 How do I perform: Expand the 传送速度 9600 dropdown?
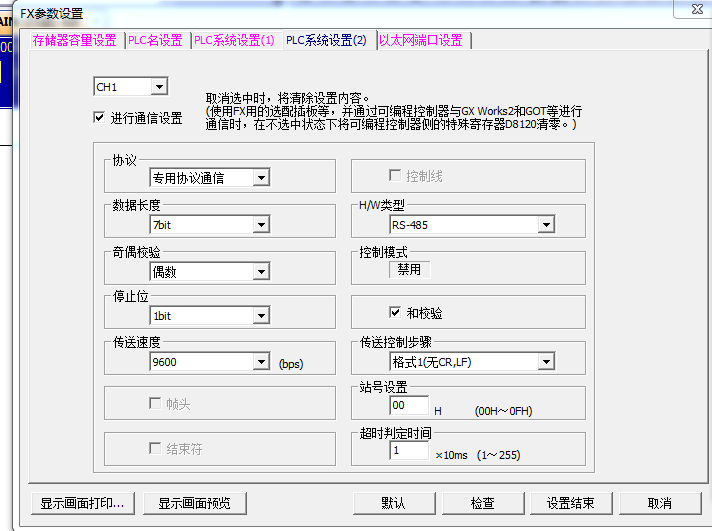coord(260,362)
